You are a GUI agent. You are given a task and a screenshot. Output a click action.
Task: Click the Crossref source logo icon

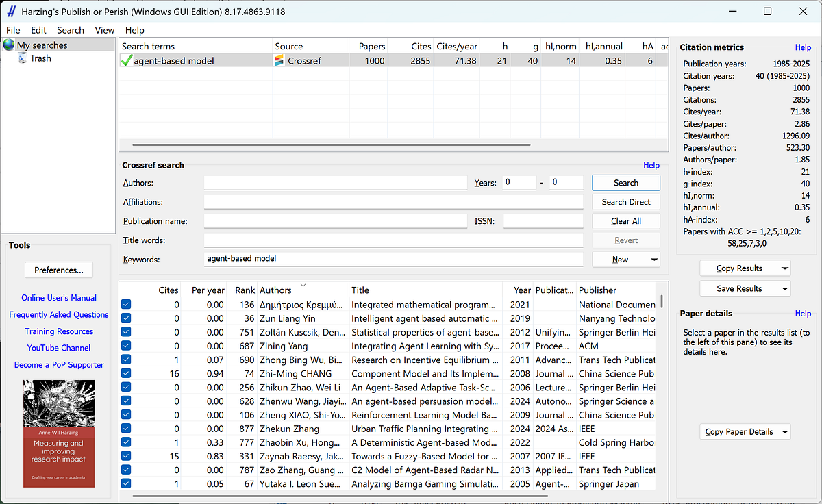click(279, 61)
